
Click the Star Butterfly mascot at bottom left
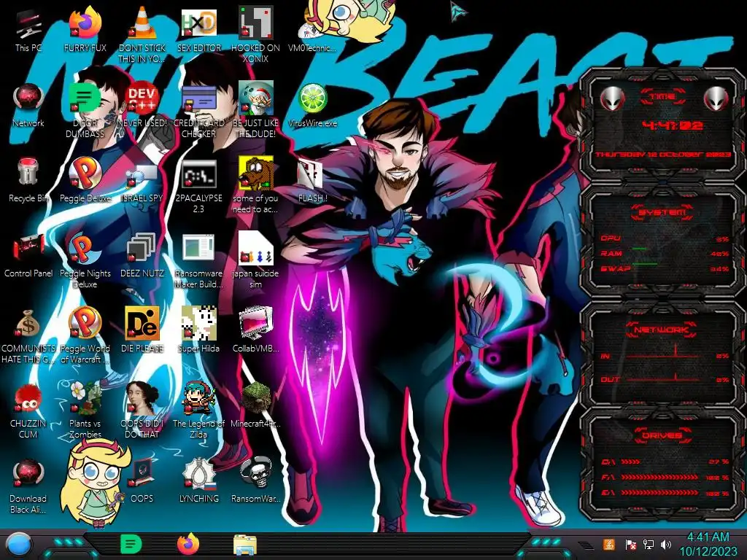tap(96, 481)
